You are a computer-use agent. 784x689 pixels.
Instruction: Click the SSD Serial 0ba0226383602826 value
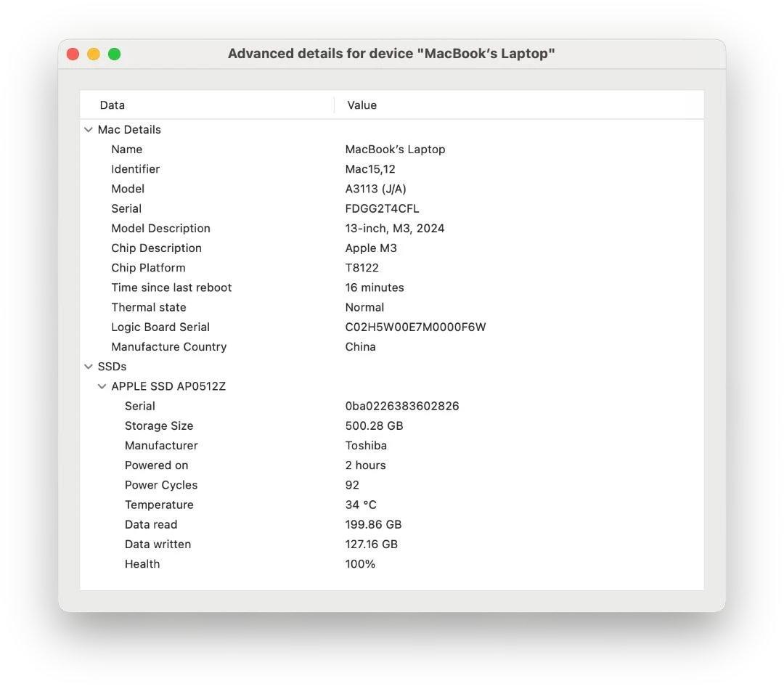pyautogui.click(x=401, y=405)
